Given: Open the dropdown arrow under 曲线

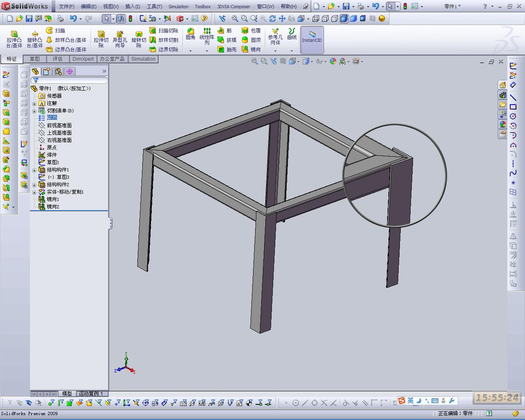Looking at the screenshot, I should coord(292,51).
